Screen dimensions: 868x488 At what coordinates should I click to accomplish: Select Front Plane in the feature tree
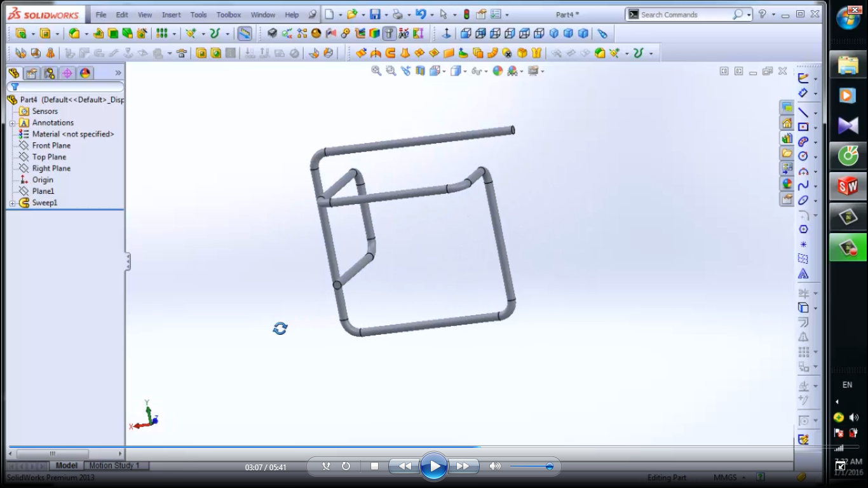(51, 146)
